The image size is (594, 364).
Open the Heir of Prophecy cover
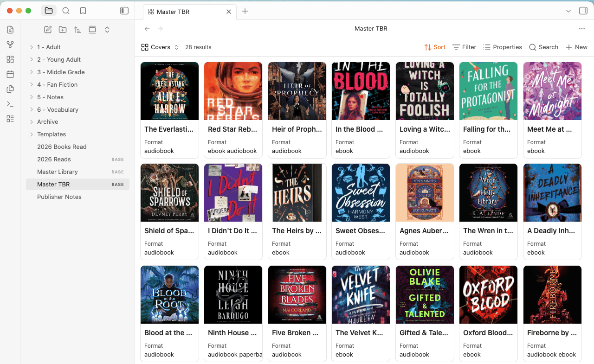pos(297,91)
